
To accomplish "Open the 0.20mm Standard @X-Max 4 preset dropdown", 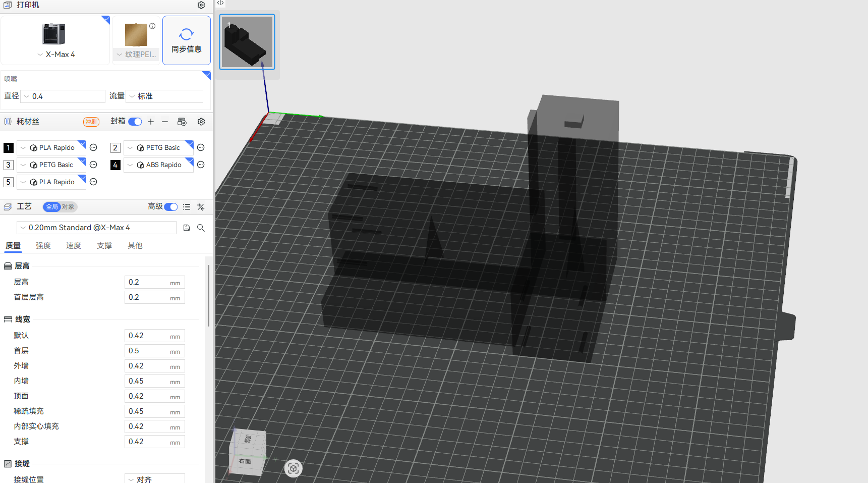I will 97,228.
